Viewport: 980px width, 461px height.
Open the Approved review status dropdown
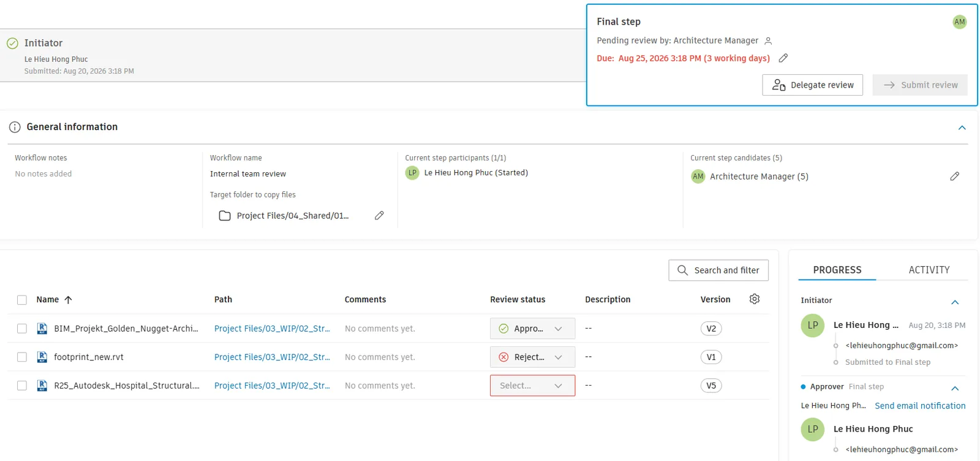532,329
